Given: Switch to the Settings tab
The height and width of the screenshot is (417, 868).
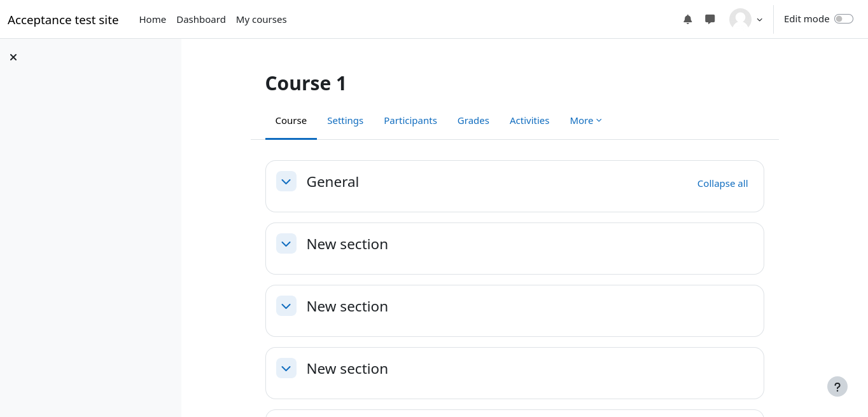Looking at the screenshot, I should click(345, 121).
